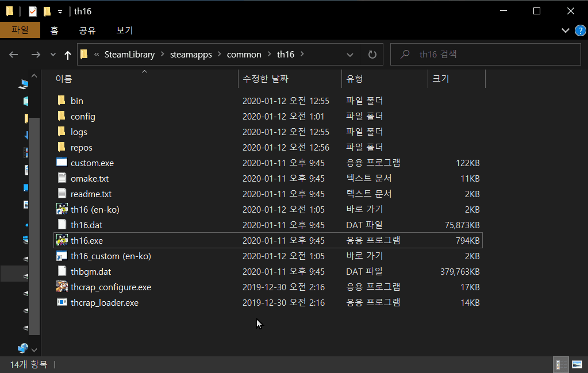Select the th16.exe file name
588x373 pixels.
tap(87, 241)
